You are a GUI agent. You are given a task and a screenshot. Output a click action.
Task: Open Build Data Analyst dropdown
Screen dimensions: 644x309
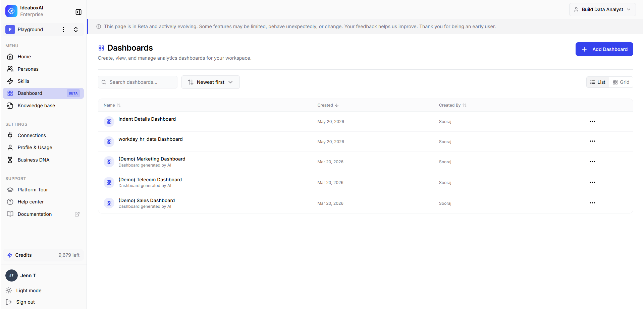point(602,9)
